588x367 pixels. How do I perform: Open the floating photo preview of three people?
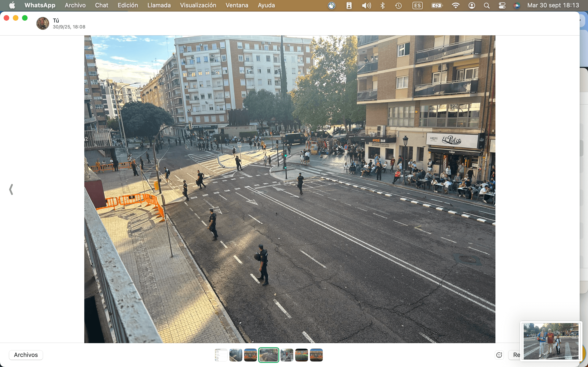[551, 341]
